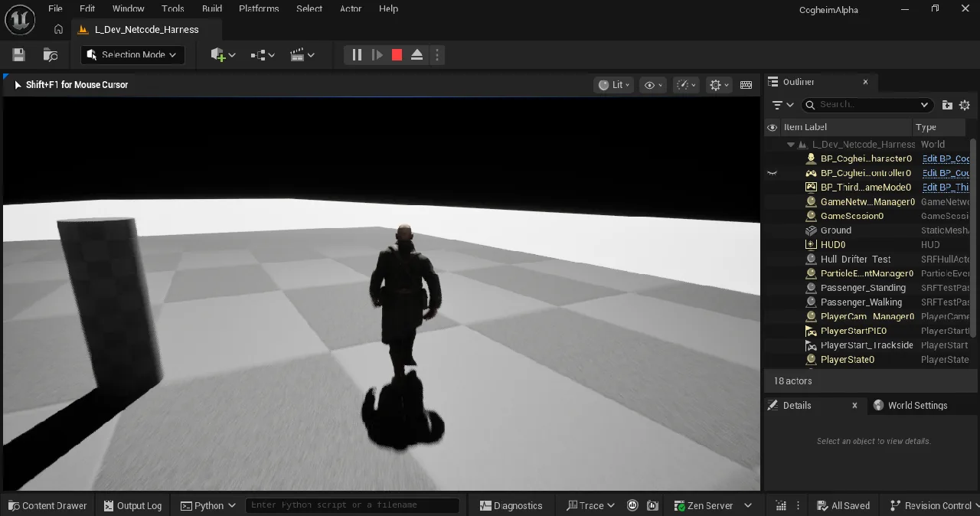The width and height of the screenshot is (980, 516).
Task: Select GameNetw...Manager0 actor
Action: (866, 202)
